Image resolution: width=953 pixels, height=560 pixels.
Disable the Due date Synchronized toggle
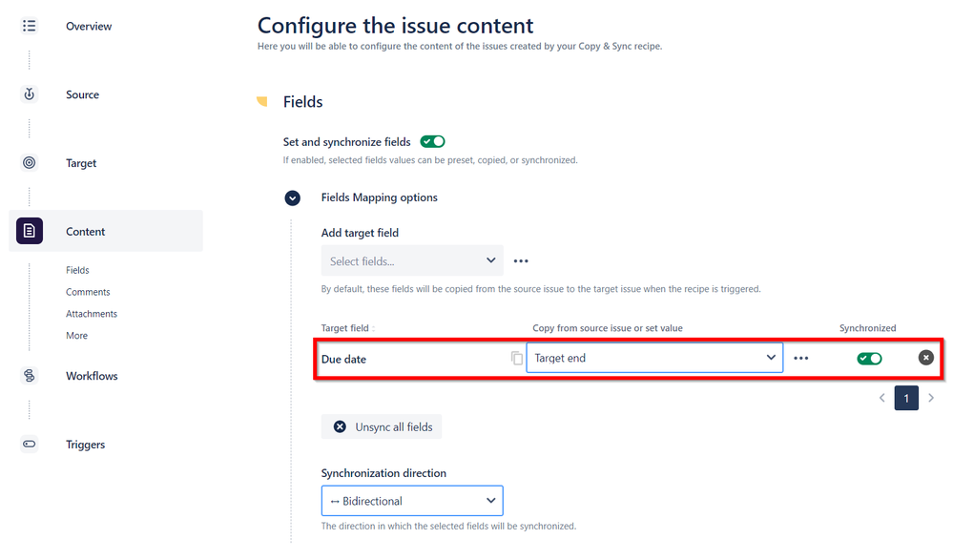pyautogui.click(x=869, y=358)
